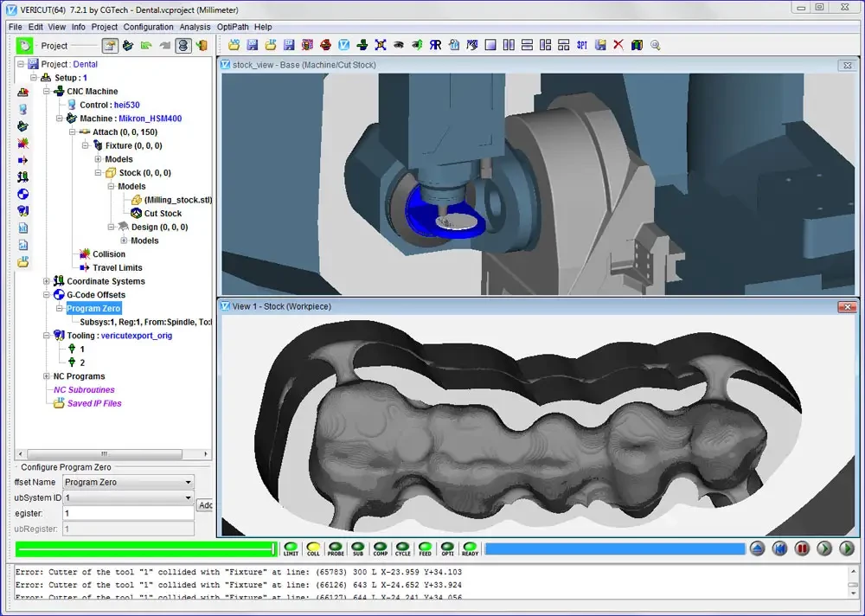Select tool 2 under Tooling
This screenshot has width=865, height=616.
82,363
